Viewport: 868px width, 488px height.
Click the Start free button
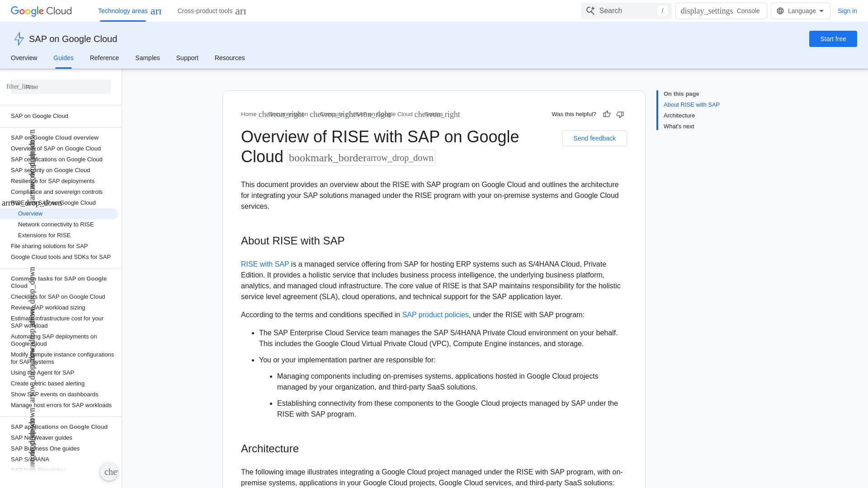[833, 39]
